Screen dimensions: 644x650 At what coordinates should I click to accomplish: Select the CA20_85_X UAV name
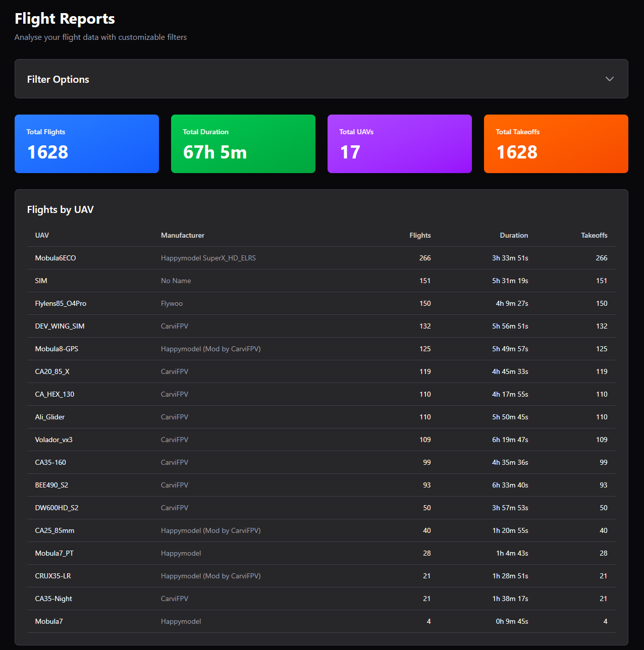pos(52,371)
